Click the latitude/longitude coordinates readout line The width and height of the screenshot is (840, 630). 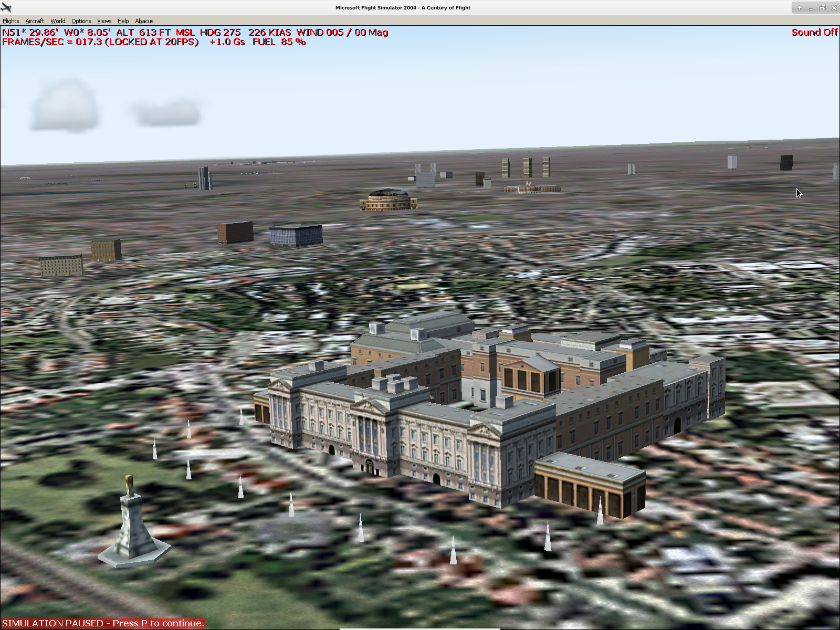tap(195, 33)
